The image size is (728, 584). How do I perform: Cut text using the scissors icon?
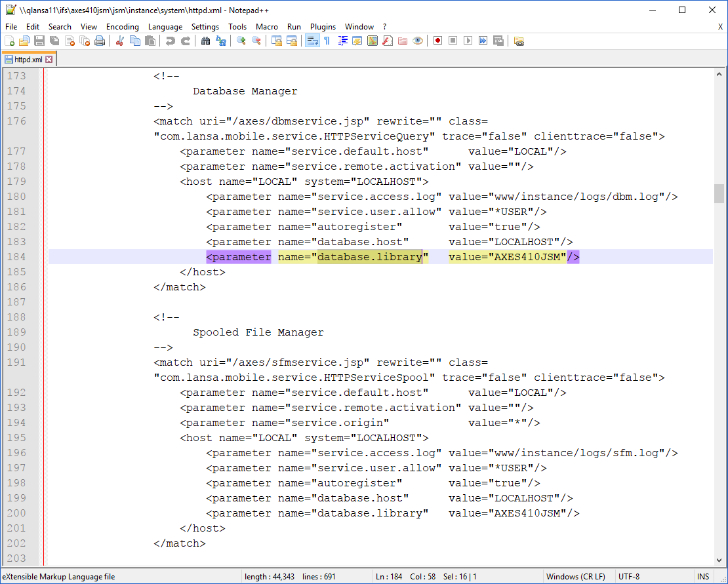[120, 41]
